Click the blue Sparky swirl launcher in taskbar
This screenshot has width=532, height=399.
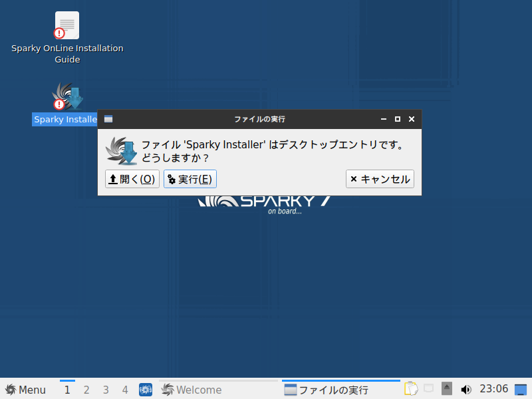pos(146,390)
